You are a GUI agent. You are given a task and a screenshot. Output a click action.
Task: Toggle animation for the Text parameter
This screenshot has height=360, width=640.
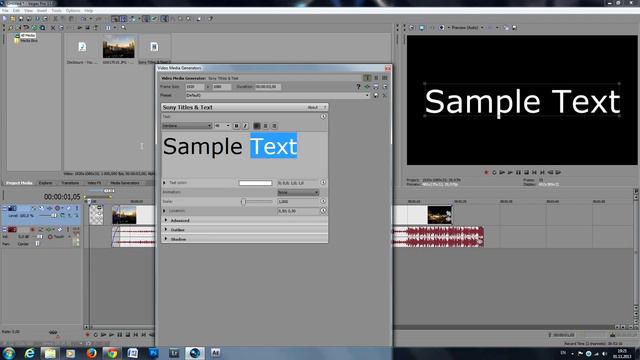tap(323, 116)
